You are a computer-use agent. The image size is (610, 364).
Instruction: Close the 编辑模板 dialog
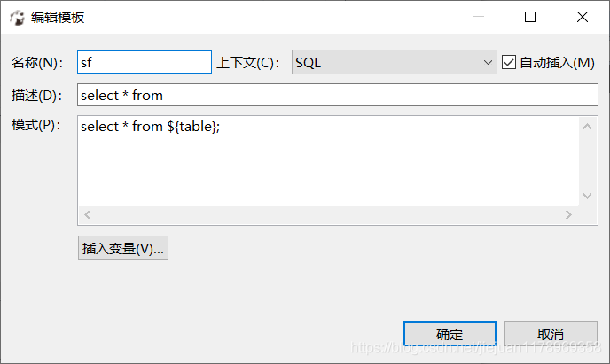582,17
